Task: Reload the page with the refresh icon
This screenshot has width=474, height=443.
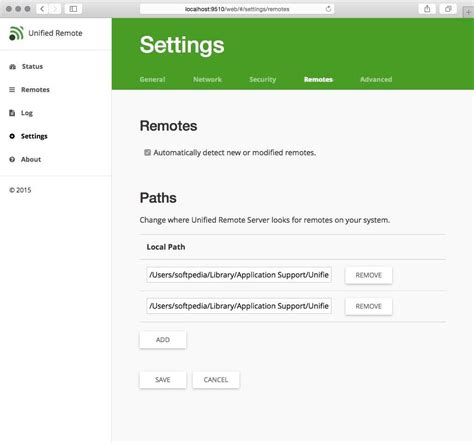Action: (328, 9)
